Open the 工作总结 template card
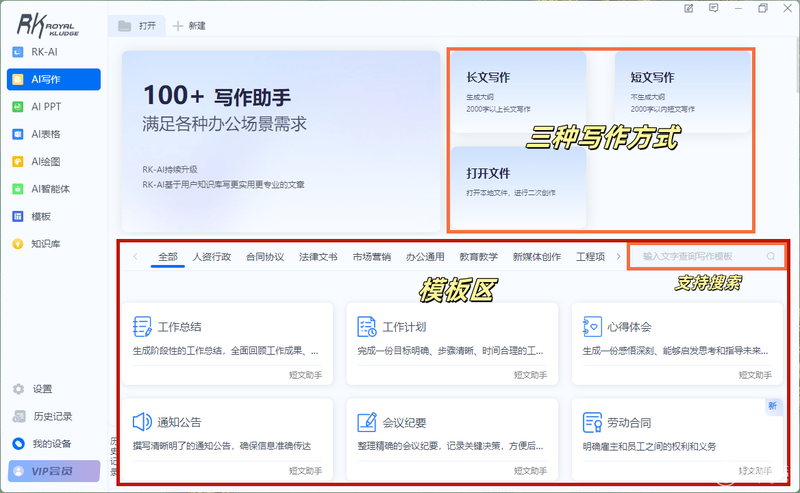This screenshot has height=493, width=800. (x=228, y=343)
